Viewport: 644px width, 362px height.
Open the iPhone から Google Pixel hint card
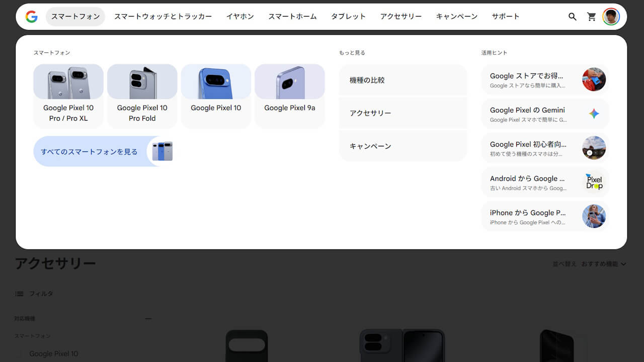pos(545,216)
